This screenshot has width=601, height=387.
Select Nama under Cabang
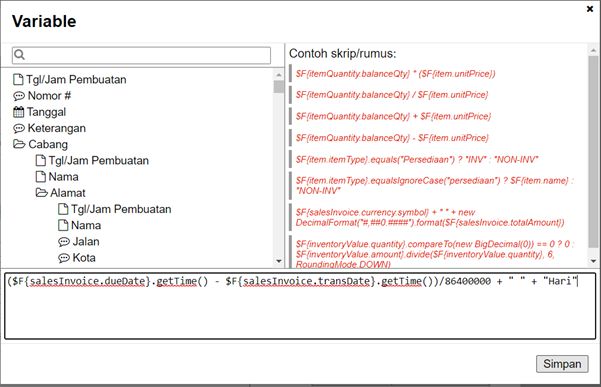click(63, 177)
